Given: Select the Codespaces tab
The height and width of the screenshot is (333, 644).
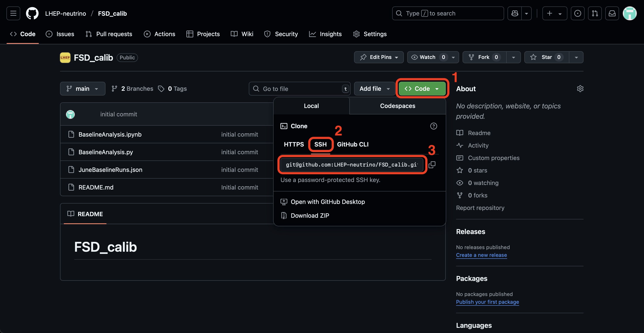Looking at the screenshot, I should point(398,106).
